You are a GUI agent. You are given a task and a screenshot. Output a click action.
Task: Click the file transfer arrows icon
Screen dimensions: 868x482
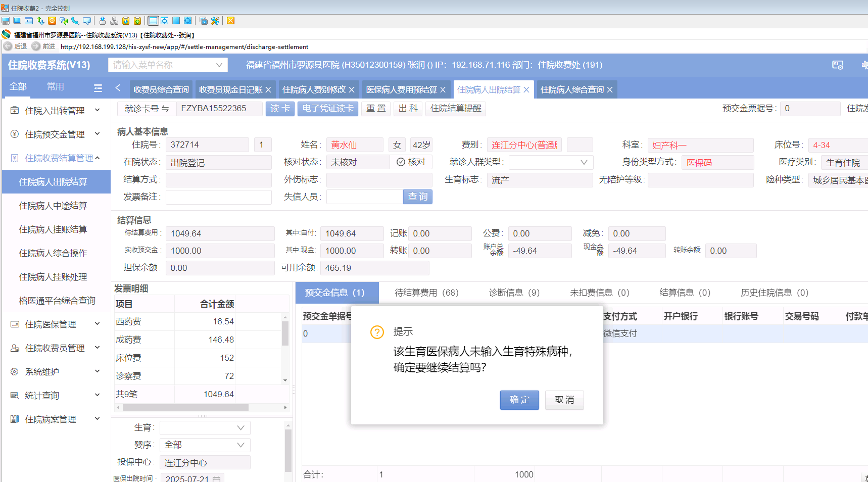40,21
